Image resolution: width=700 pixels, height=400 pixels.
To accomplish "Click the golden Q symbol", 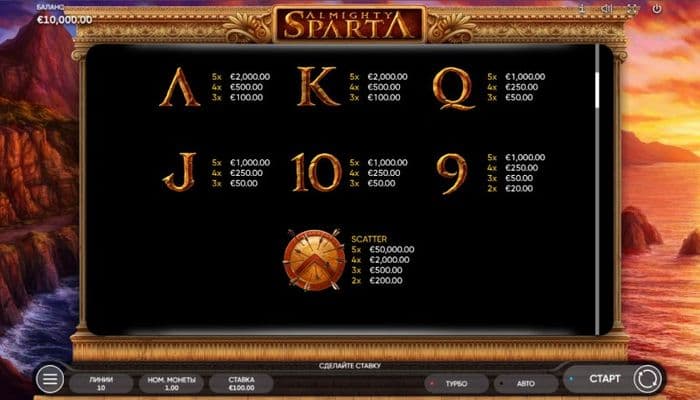I will tap(454, 88).
